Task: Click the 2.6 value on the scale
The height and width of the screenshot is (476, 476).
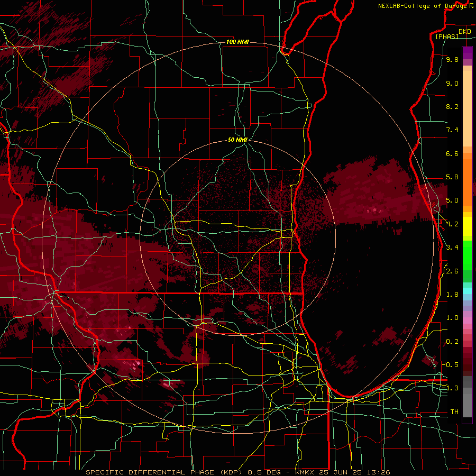Action: coord(452,271)
